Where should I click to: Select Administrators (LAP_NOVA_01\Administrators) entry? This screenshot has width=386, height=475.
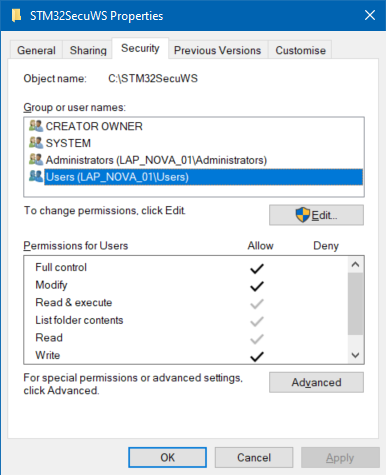pos(196,160)
